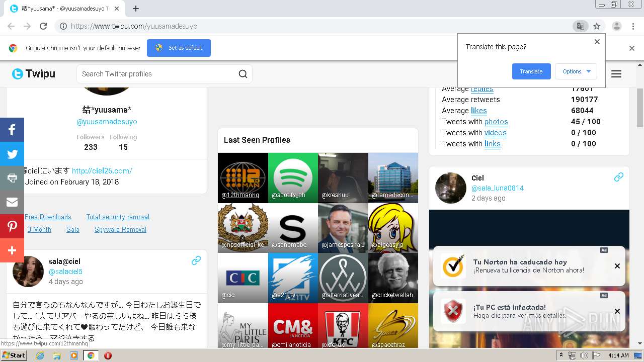644x362 pixels.
Task: Click Free Downloads link
Action: [x=48, y=217]
